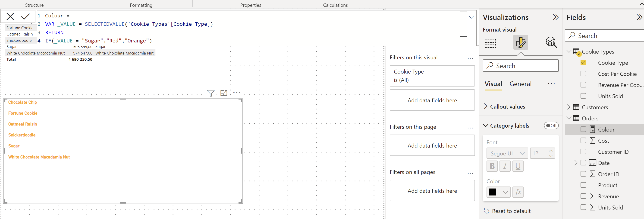Collapse the Visualizations pane

click(x=556, y=17)
